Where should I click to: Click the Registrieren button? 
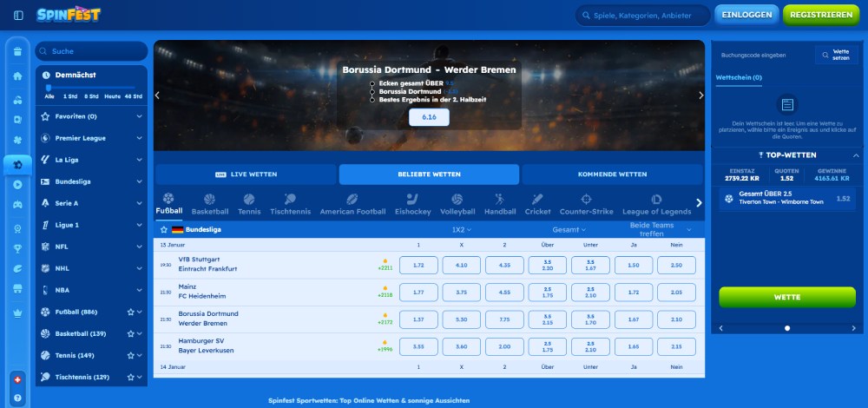point(821,15)
